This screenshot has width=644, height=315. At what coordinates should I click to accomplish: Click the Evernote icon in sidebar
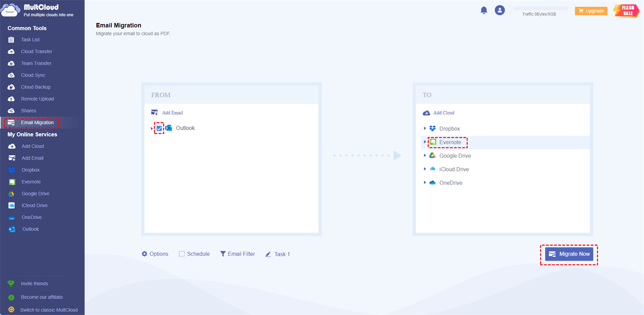click(x=12, y=182)
